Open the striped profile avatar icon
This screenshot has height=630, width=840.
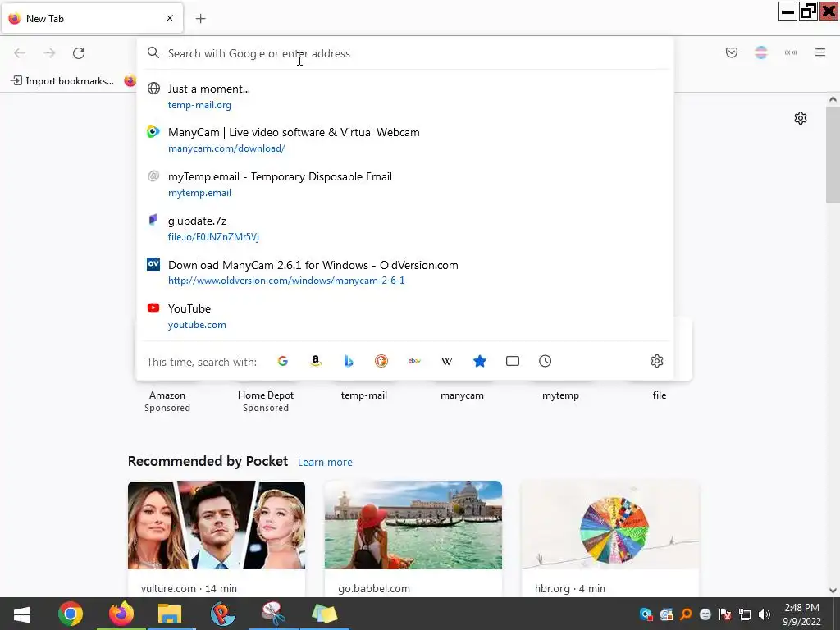point(760,52)
